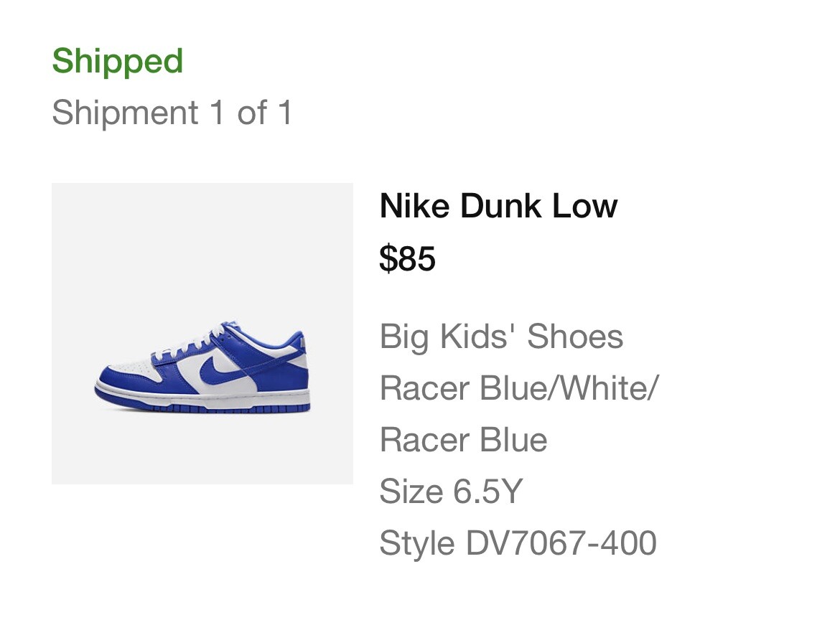
Task: Click the blue toe cap of the shoe
Action: click(115, 378)
